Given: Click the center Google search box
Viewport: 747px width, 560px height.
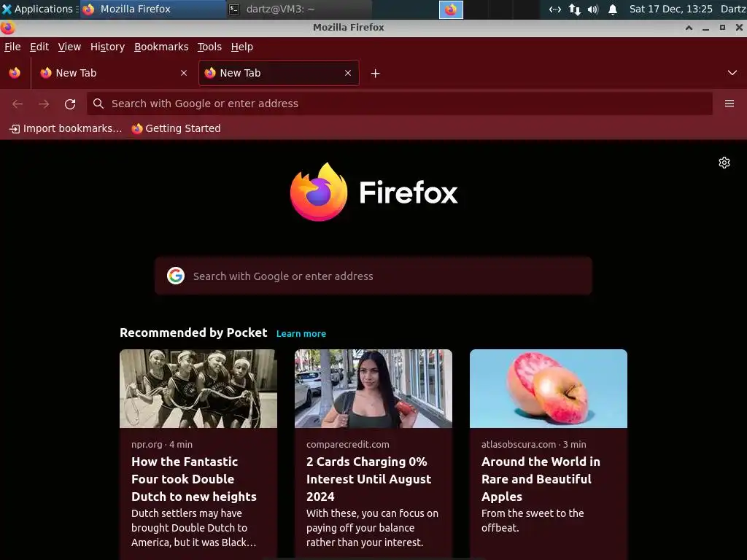Looking at the screenshot, I should 373,276.
